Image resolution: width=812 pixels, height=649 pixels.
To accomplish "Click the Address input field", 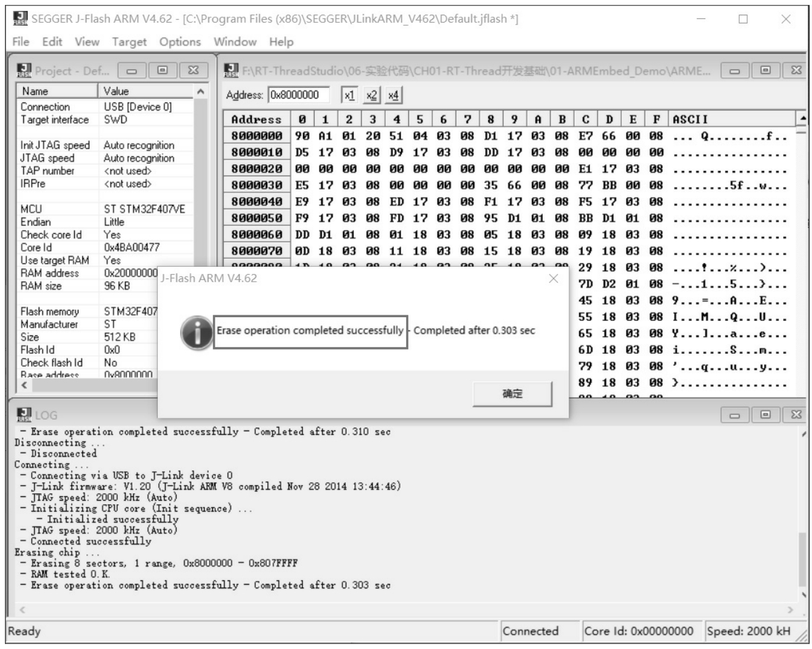I will click(x=299, y=95).
